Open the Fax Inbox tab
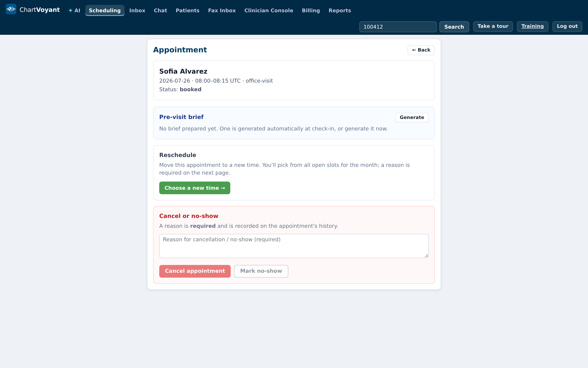The height and width of the screenshot is (368, 588). (x=222, y=10)
